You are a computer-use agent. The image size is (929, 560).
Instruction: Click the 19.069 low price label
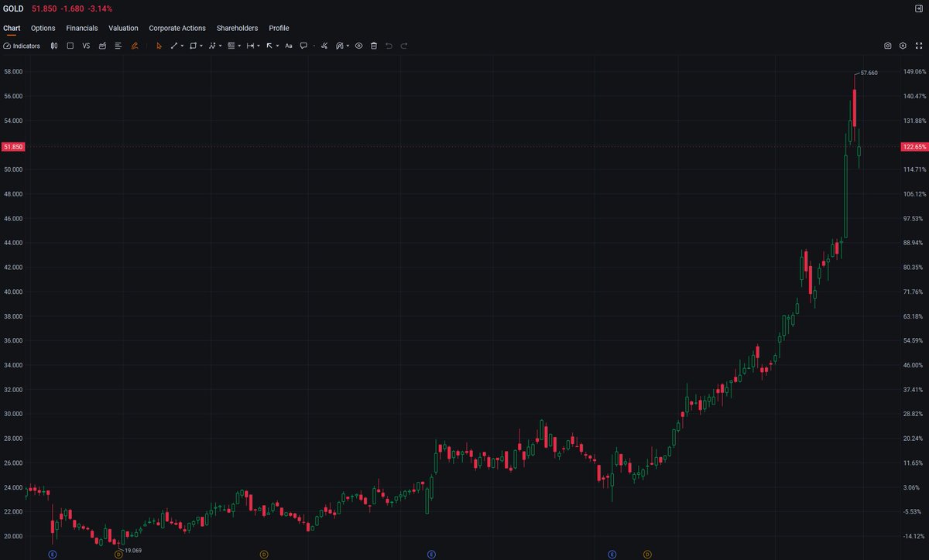pos(133,551)
